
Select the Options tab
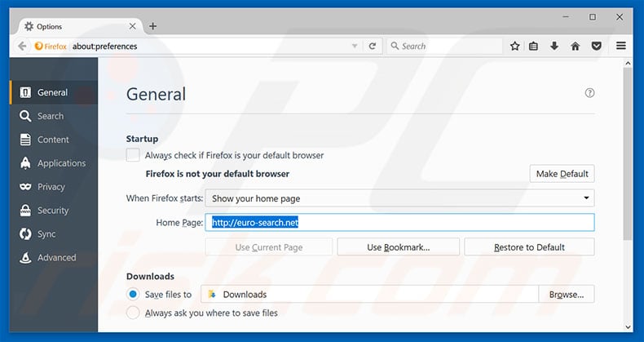click(80, 26)
